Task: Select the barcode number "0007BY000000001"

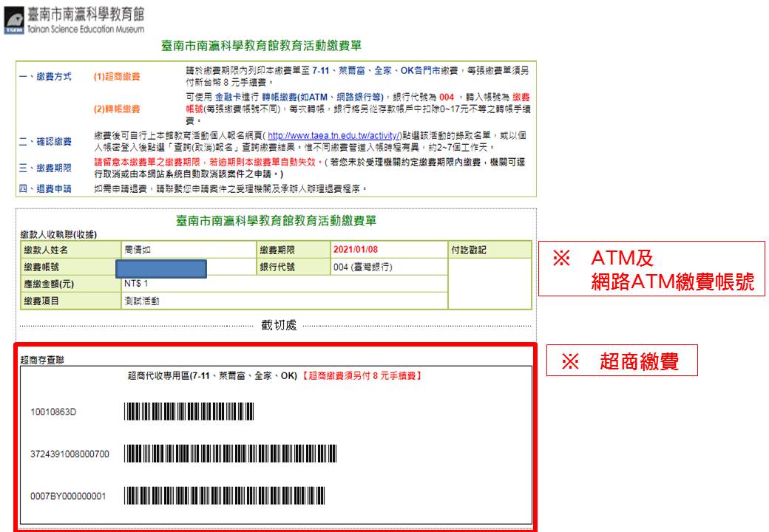Action: coord(68,497)
